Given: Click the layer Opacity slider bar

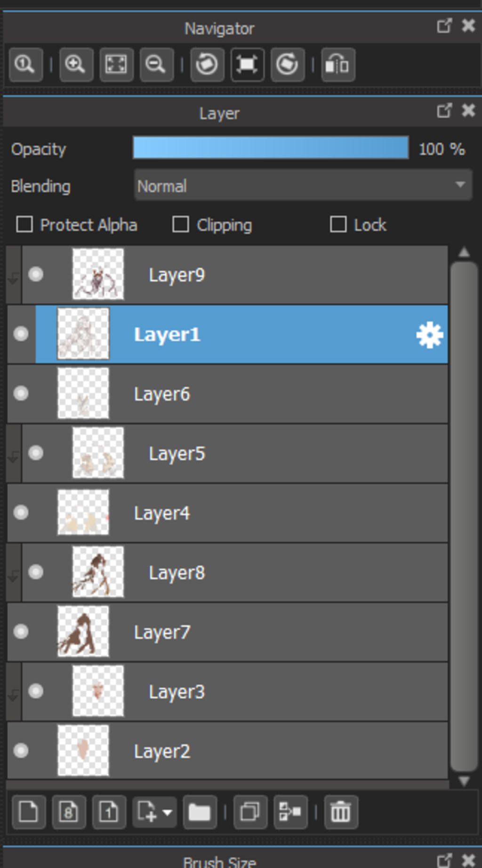Looking at the screenshot, I should 271,148.
